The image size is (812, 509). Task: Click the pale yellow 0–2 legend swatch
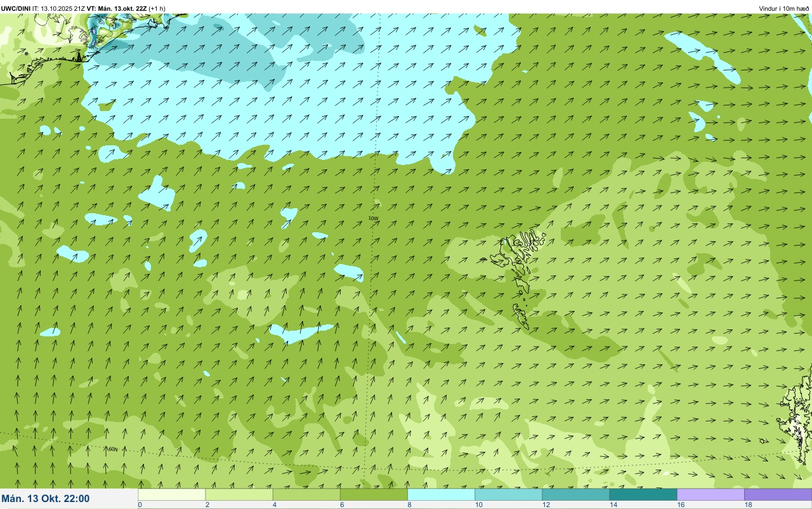172,494
